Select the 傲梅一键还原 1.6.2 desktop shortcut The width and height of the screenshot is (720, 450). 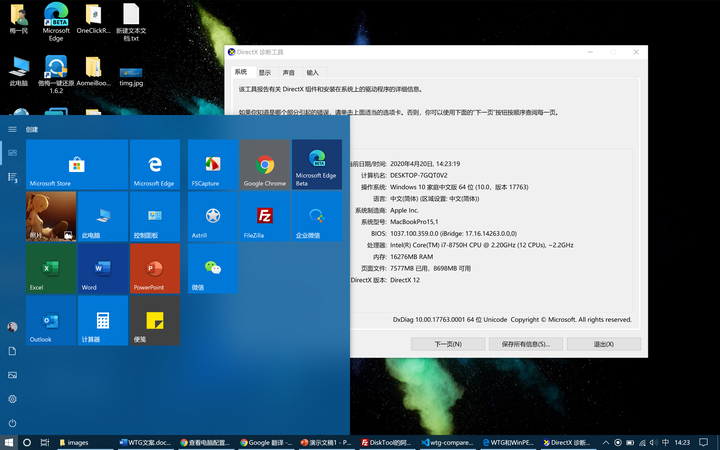56,74
